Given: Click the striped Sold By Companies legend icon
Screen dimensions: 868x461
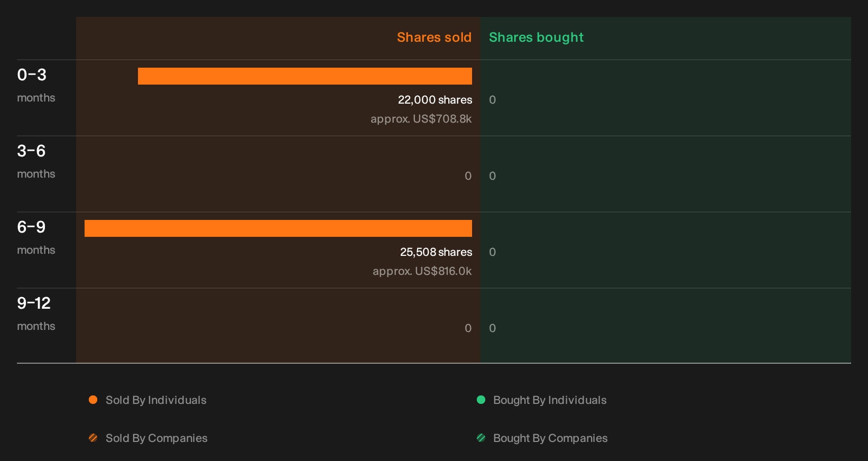Looking at the screenshot, I should tap(93, 438).
